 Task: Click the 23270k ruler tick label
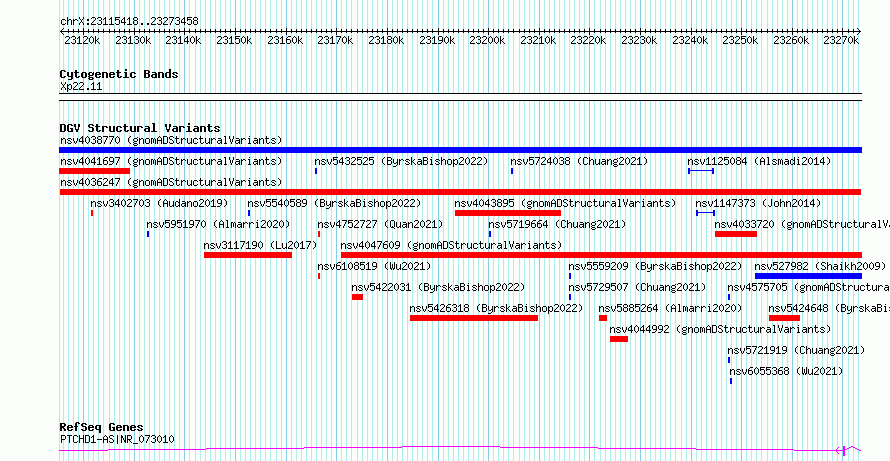tap(841, 40)
